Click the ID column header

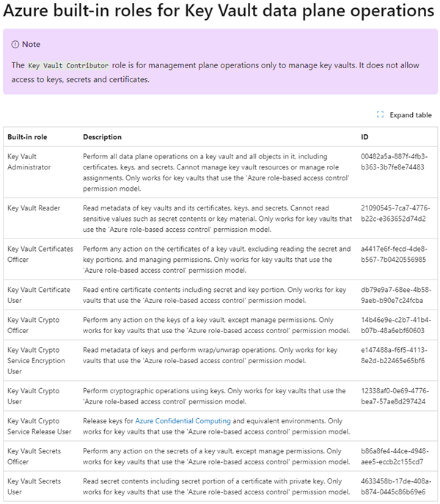tap(365, 137)
